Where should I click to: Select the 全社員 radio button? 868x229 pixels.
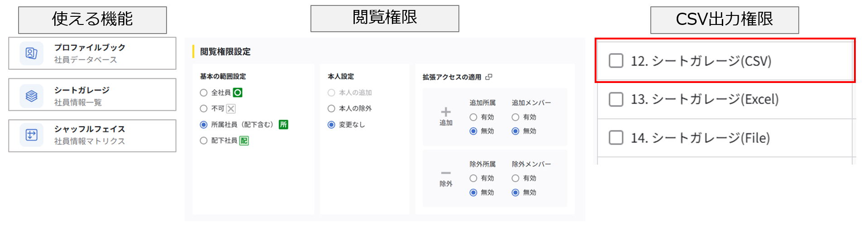point(204,93)
